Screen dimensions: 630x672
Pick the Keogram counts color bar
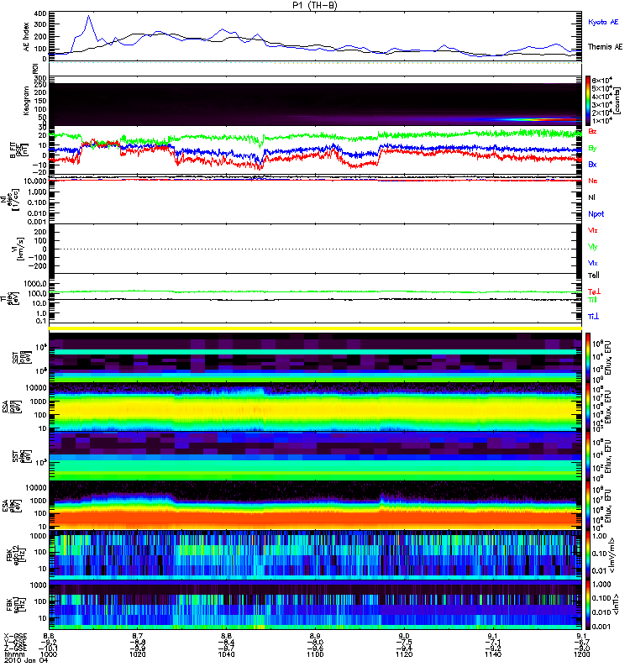pyautogui.click(x=588, y=101)
